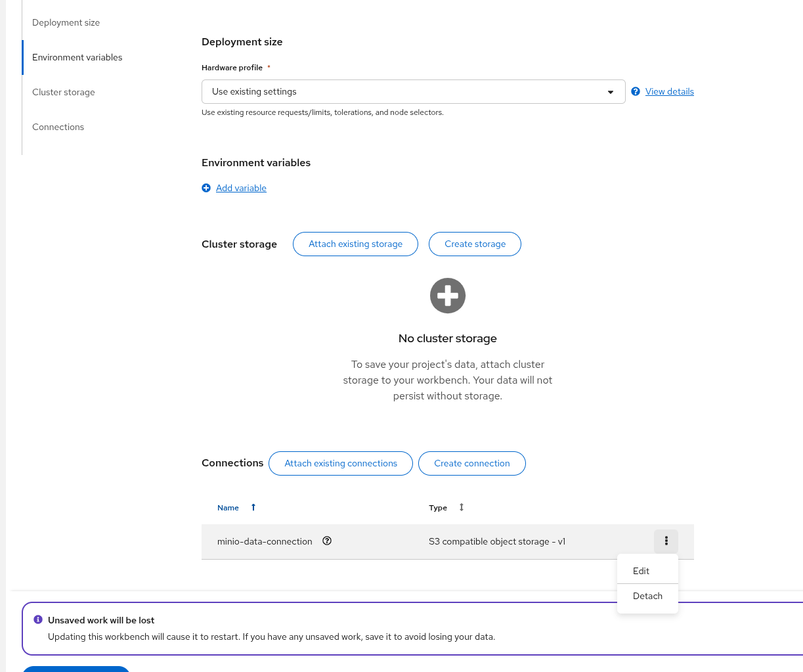Click the plus icon next to Add variable
The image size is (803, 672).
(206, 188)
